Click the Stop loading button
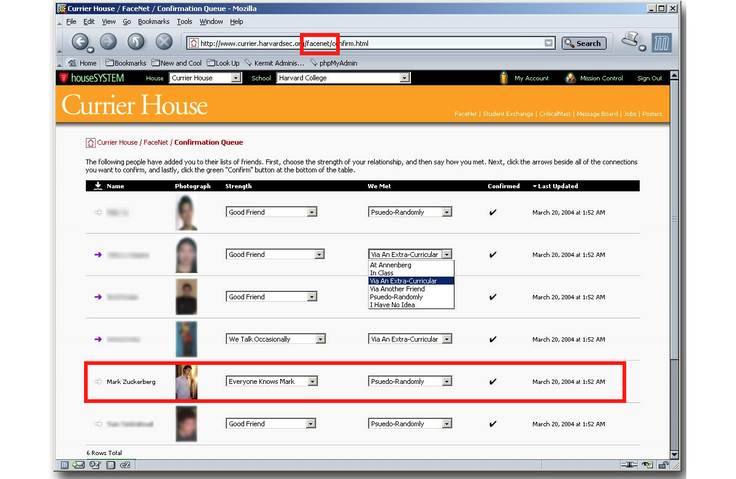This screenshot has height=479, width=736. (x=164, y=42)
